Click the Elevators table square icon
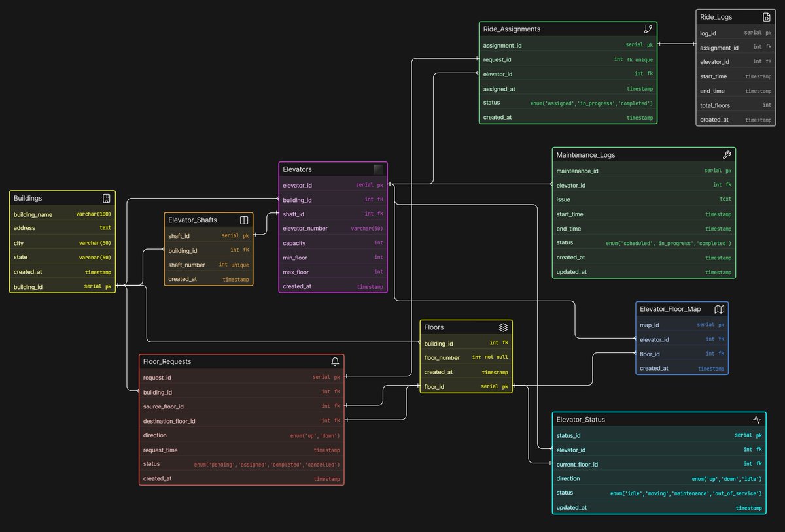 pyautogui.click(x=378, y=169)
